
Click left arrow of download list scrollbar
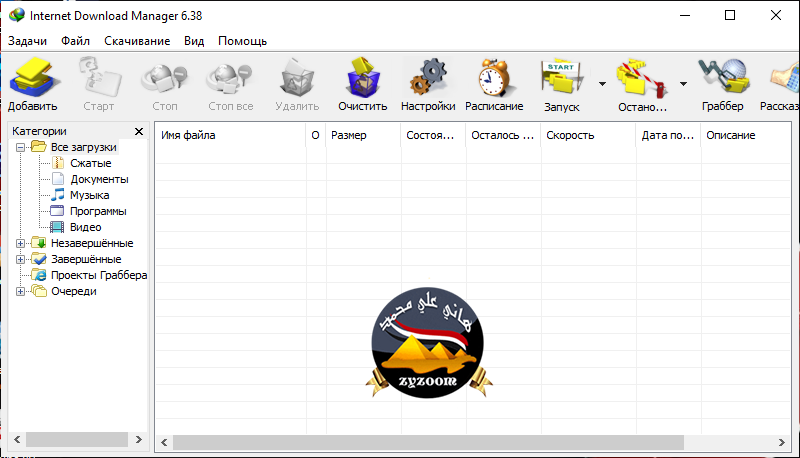tap(164, 442)
